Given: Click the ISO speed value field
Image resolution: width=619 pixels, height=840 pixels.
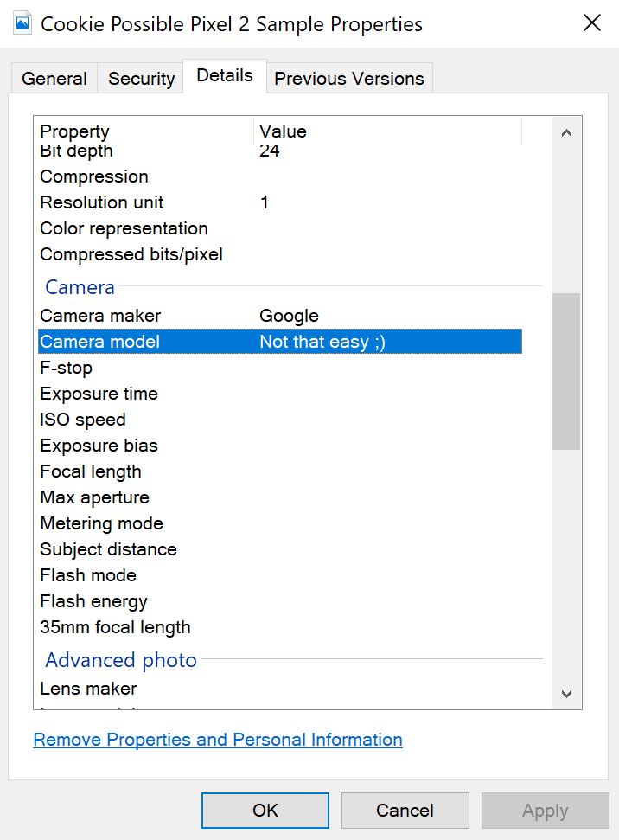Looking at the screenshot, I should tap(389, 420).
